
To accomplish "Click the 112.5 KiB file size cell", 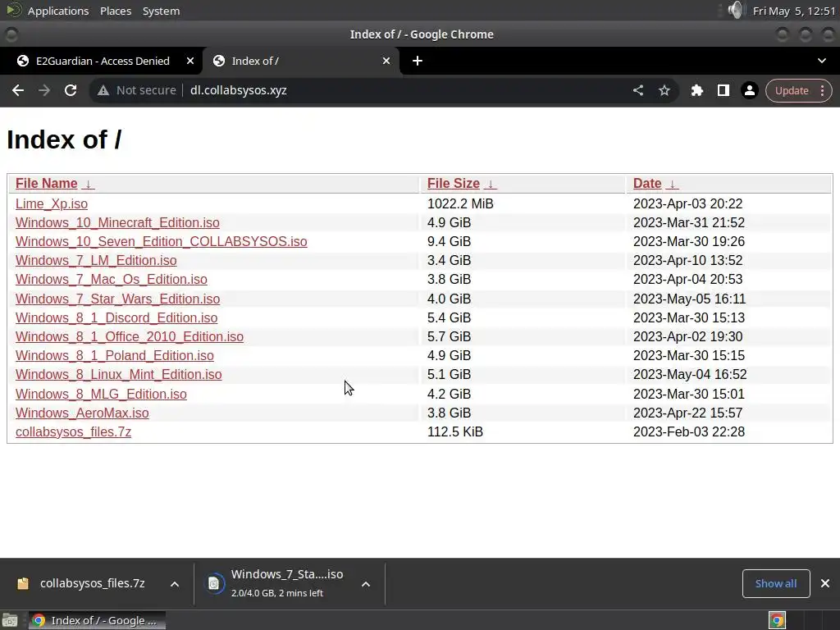I will click(454, 431).
